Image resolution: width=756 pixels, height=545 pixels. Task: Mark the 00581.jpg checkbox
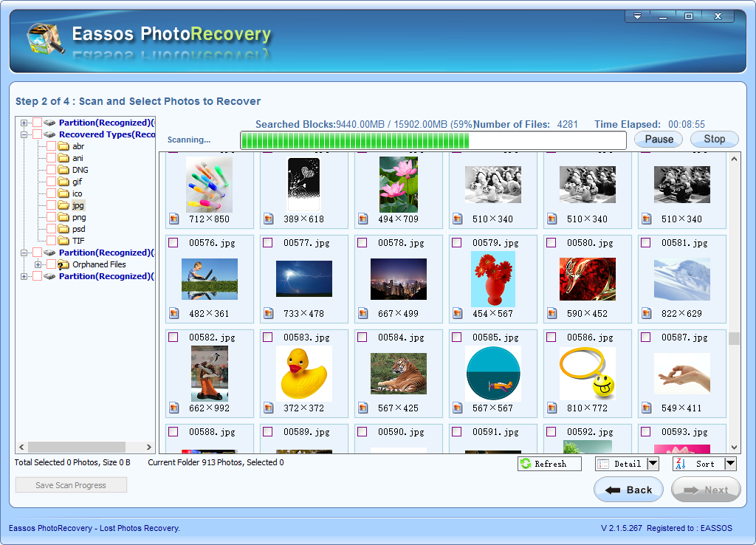click(645, 243)
